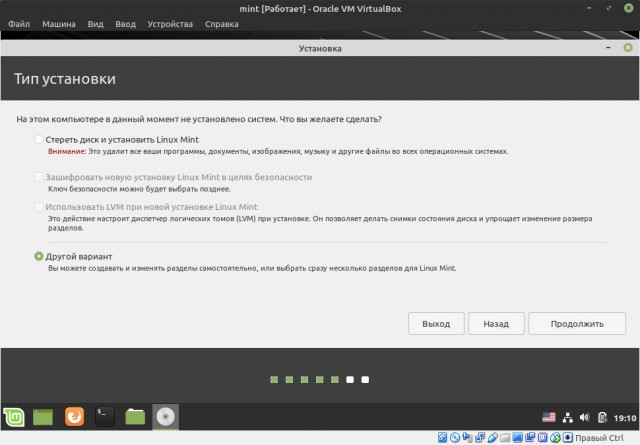Viewport: 640px width, 445px height.
Task: Click the VirtualBox audio status icon
Action: tap(467, 438)
